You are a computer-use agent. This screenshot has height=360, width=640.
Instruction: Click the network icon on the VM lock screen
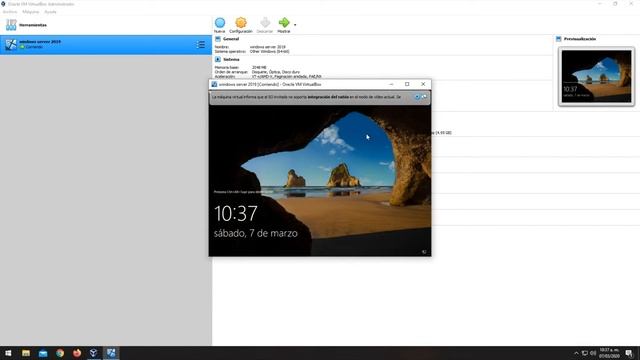pyautogui.click(x=424, y=252)
